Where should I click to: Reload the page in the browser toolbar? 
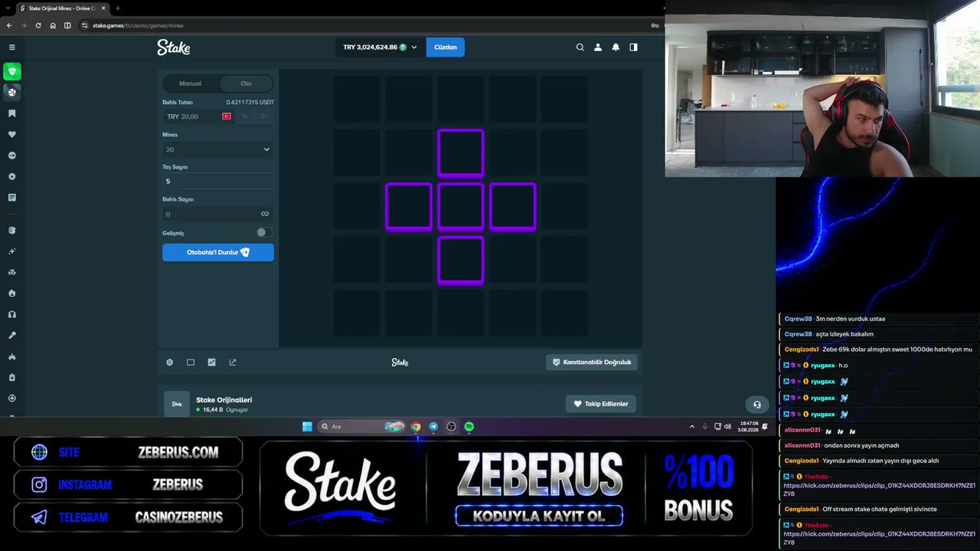[x=38, y=25]
